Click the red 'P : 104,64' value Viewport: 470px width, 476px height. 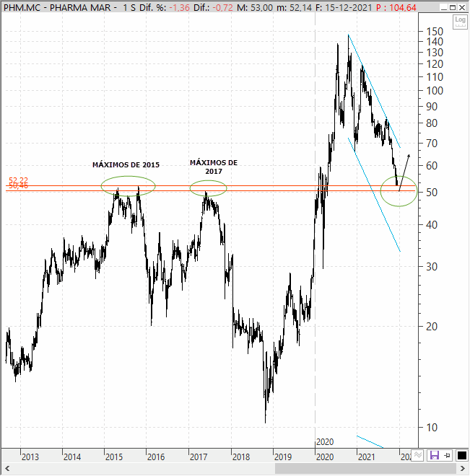pos(396,8)
